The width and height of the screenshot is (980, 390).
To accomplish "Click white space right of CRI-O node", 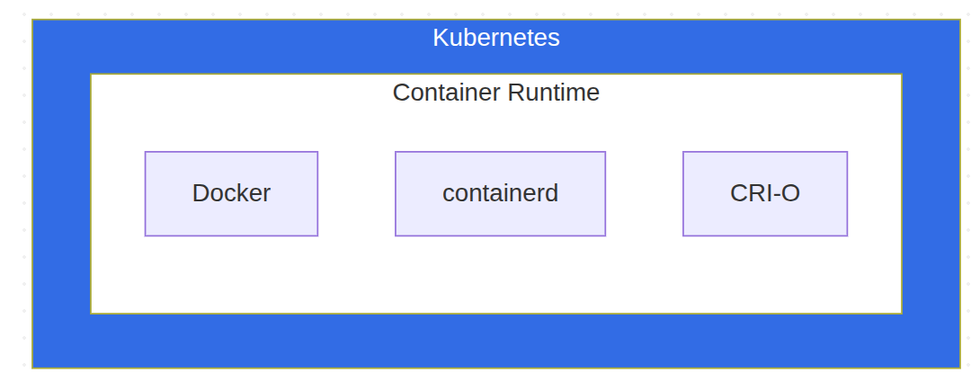I will point(874,193).
